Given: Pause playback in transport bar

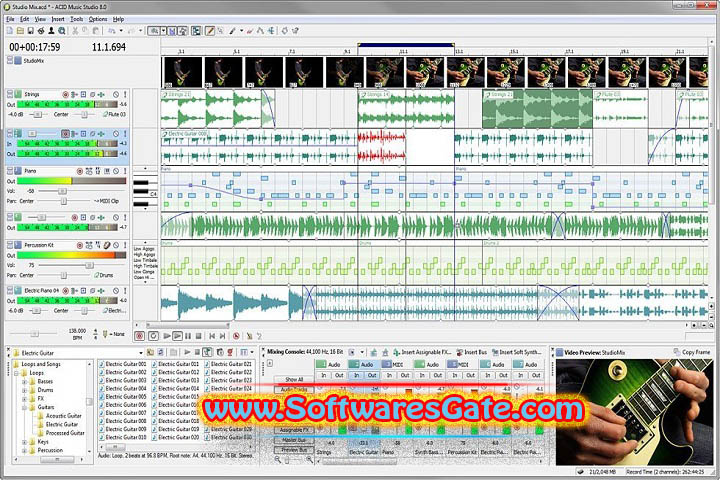Looking at the screenshot, I should [x=188, y=336].
